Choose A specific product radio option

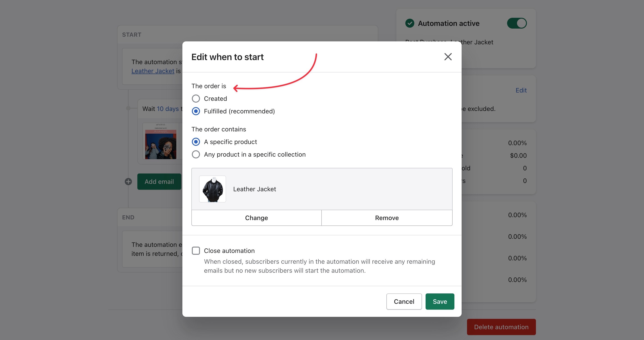[196, 142]
